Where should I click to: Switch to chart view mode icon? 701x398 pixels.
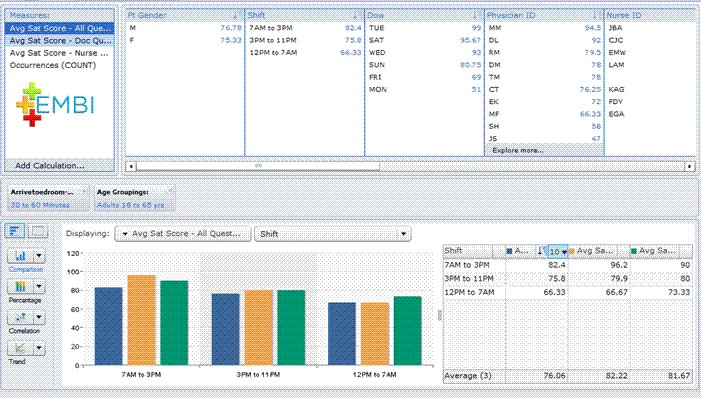click(x=15, y=231)
